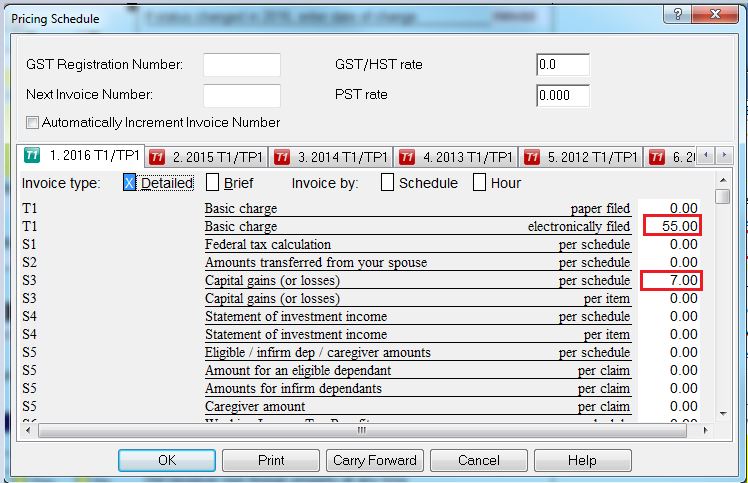Toggle the Detailed invoice type checkbox
Screen dimensions: 748x483
(x=129, y=183)
